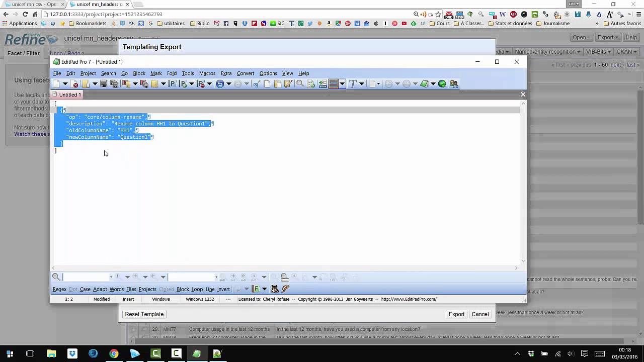Screen dimensions: 644x362
Task: Click the Add to project P plus icon
Action: (x=184, y=84)
